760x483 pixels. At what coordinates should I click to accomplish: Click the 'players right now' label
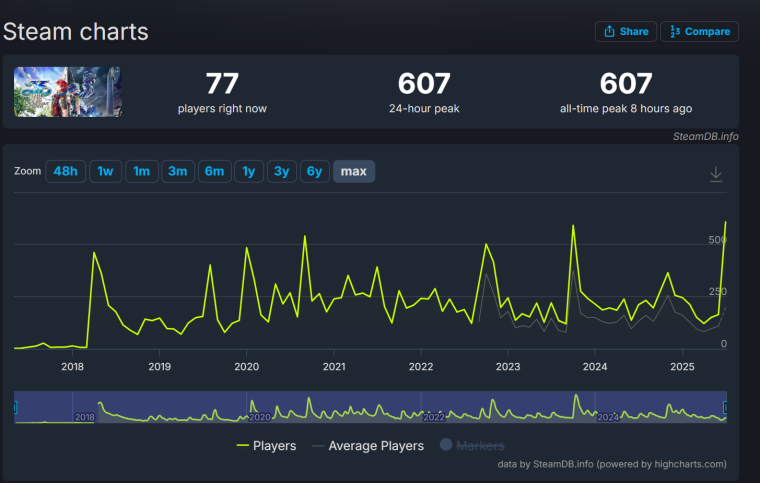[222, 109]
